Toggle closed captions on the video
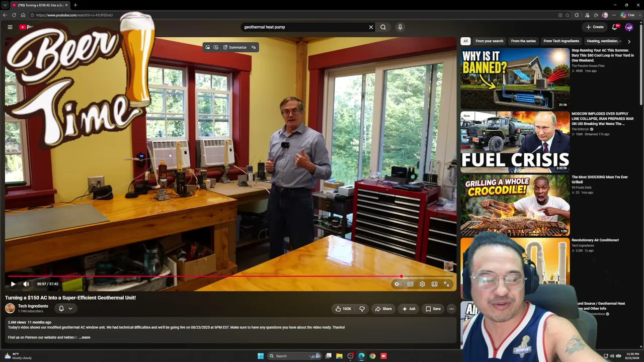The height and width of the screenshot is (362, 644). pyautogui.click(x=410, y=284)
